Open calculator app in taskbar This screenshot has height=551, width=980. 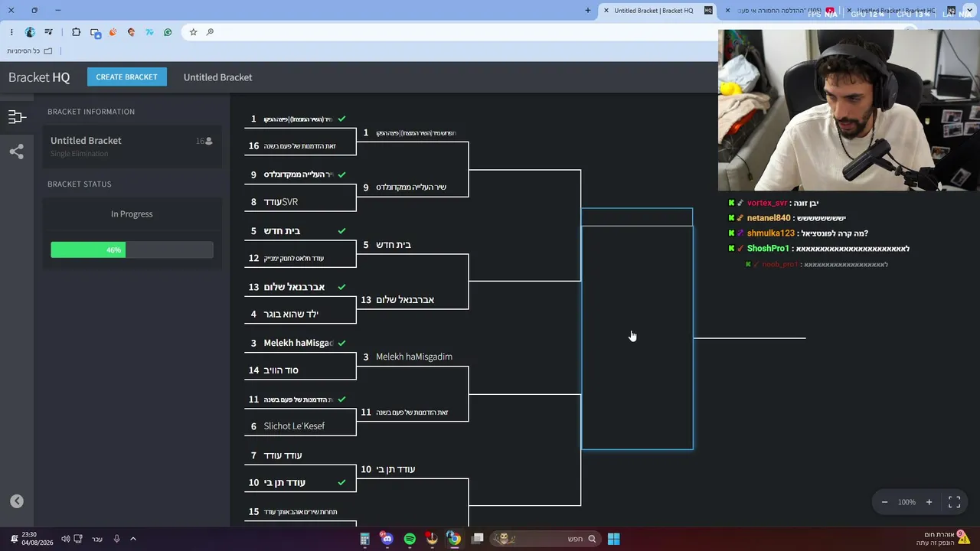point(365,539)
